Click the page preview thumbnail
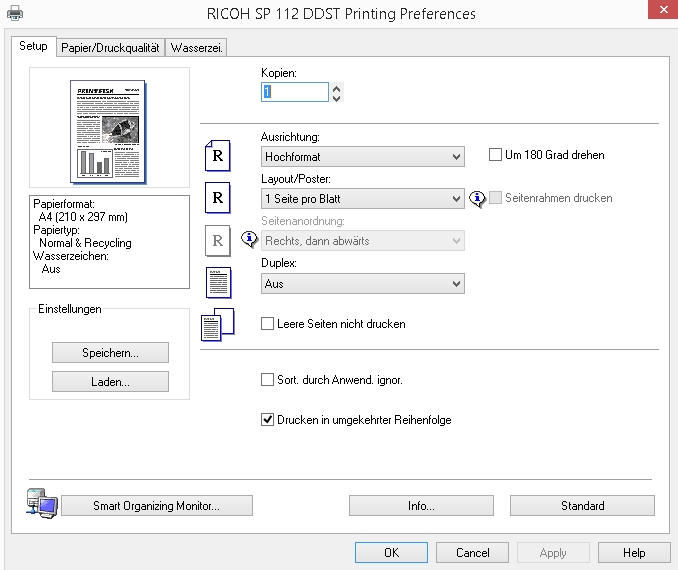This screenshot has height=570, width=678. [x=108, y=132]
